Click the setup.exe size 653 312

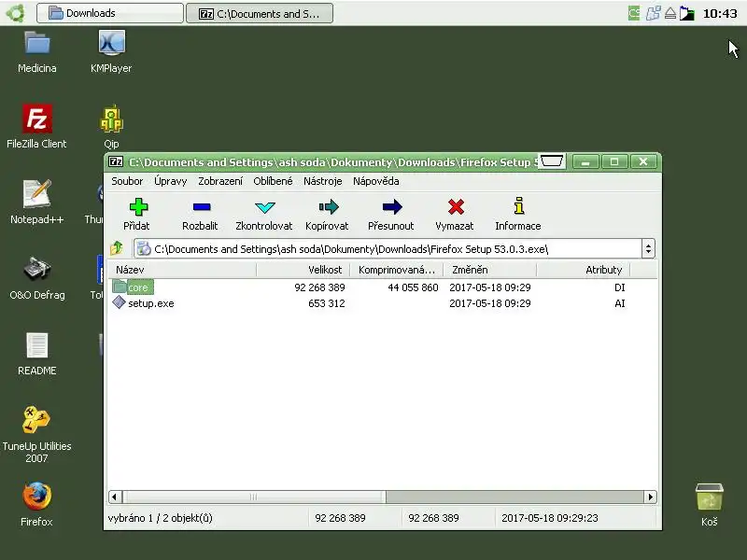326,303
